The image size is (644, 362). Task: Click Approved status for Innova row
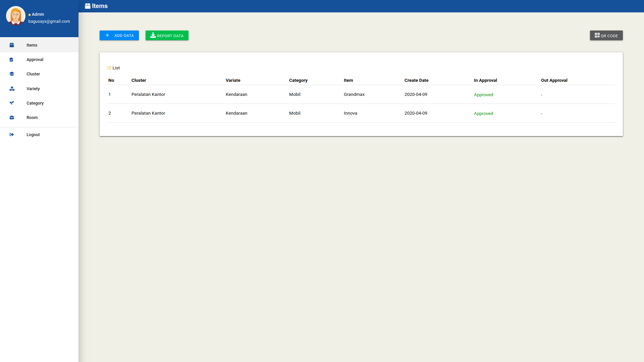(x=483, y=114)
